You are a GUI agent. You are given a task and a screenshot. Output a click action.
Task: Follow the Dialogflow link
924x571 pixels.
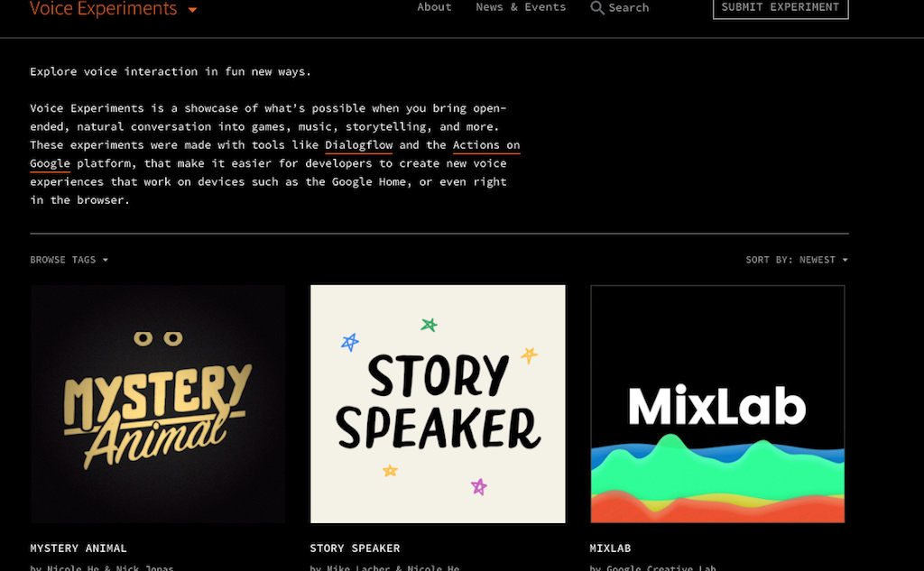click(358, 145)
